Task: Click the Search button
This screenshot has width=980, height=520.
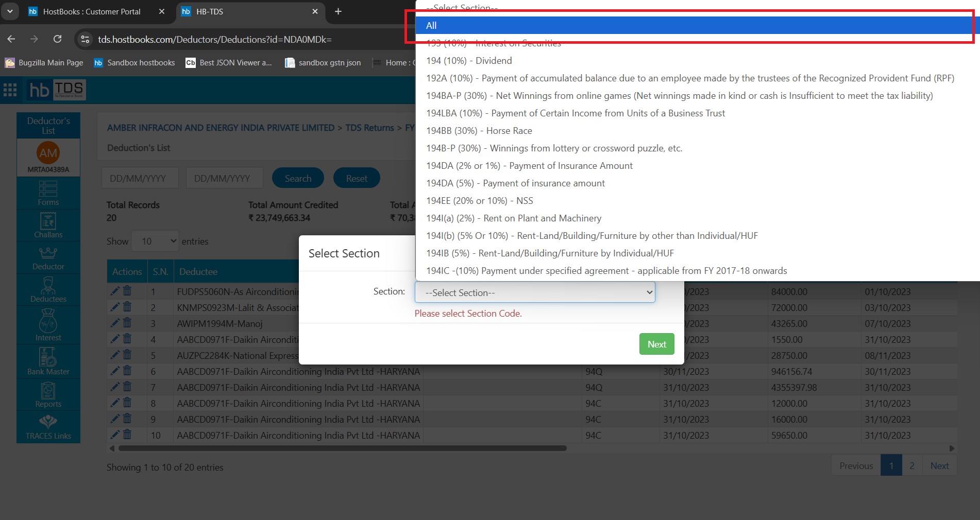Action: click(x=298, y=178)
